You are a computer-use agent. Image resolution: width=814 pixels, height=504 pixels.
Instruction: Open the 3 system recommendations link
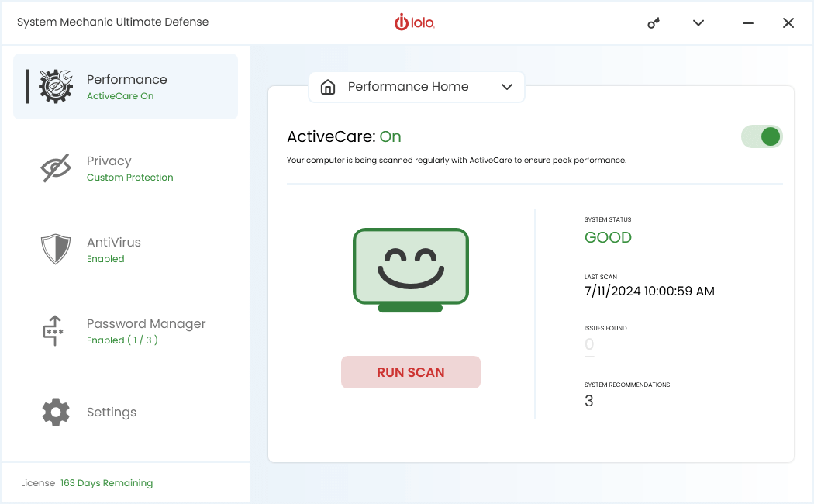coord(589,402)
